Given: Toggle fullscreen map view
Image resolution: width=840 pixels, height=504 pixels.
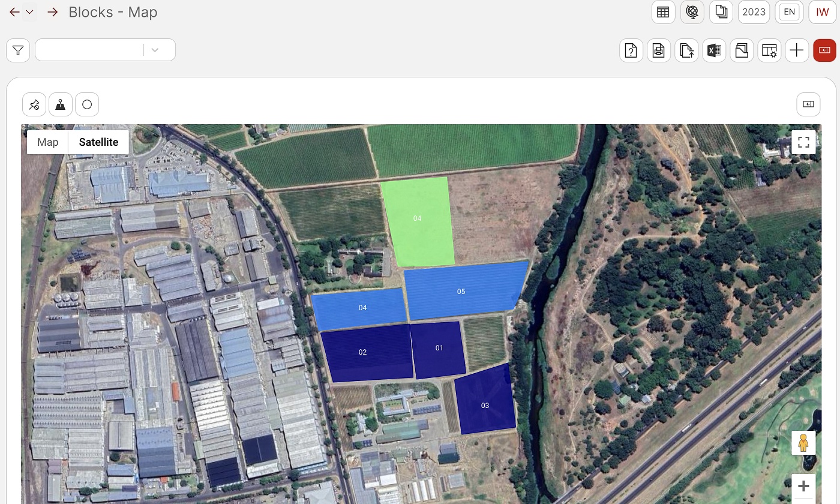Looking at the screenshot, I should [x=803, y=143].
